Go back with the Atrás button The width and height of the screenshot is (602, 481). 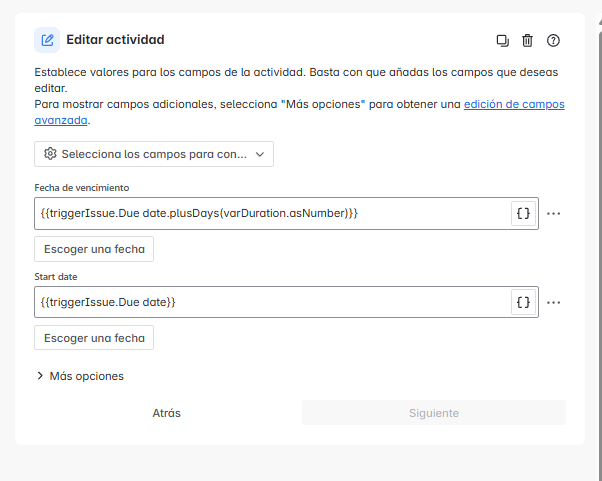click(166, 413)
